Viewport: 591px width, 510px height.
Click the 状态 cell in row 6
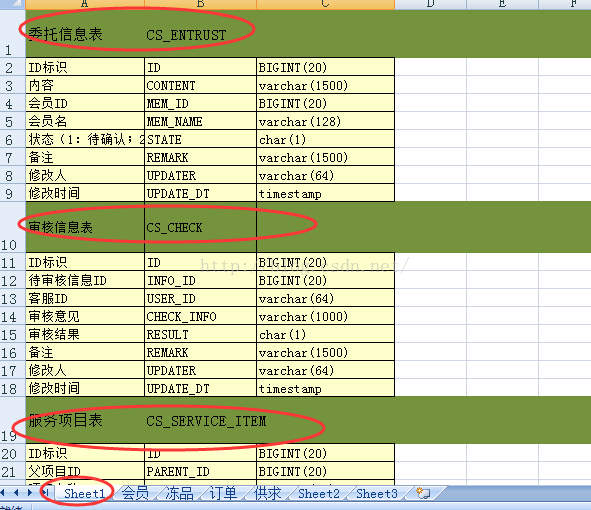(85, 139)
